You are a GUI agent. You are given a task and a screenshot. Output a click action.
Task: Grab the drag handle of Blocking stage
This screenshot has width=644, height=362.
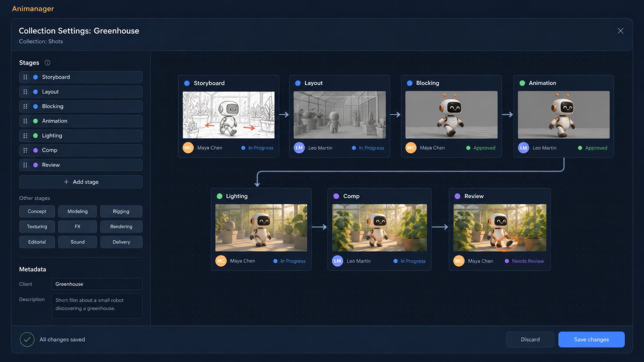25,107
